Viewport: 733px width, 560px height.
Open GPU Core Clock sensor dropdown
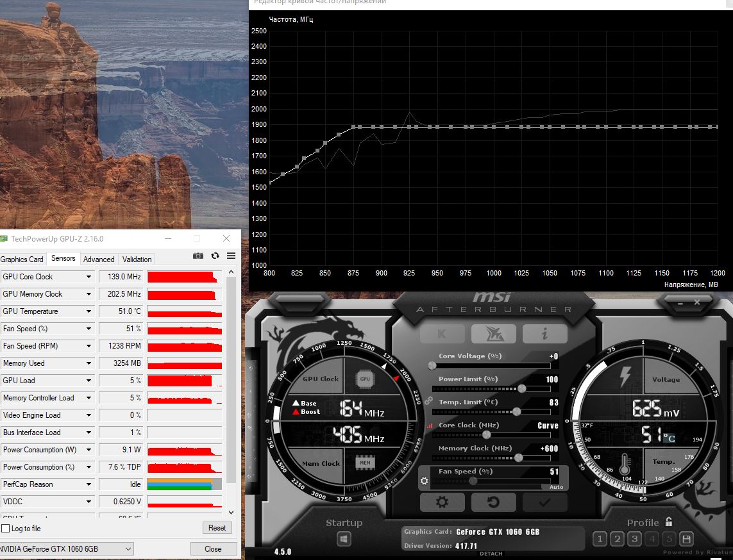coord(88,277)
